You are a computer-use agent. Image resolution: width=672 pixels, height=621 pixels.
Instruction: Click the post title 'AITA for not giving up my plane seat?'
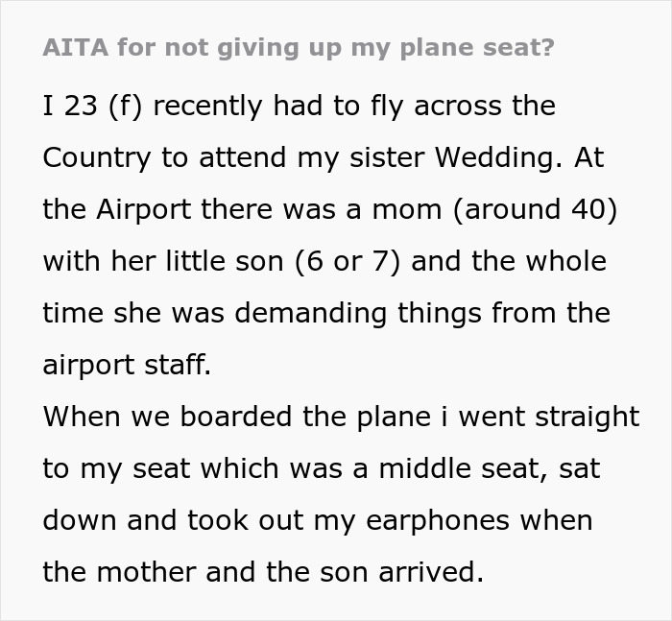pos(299,48)
